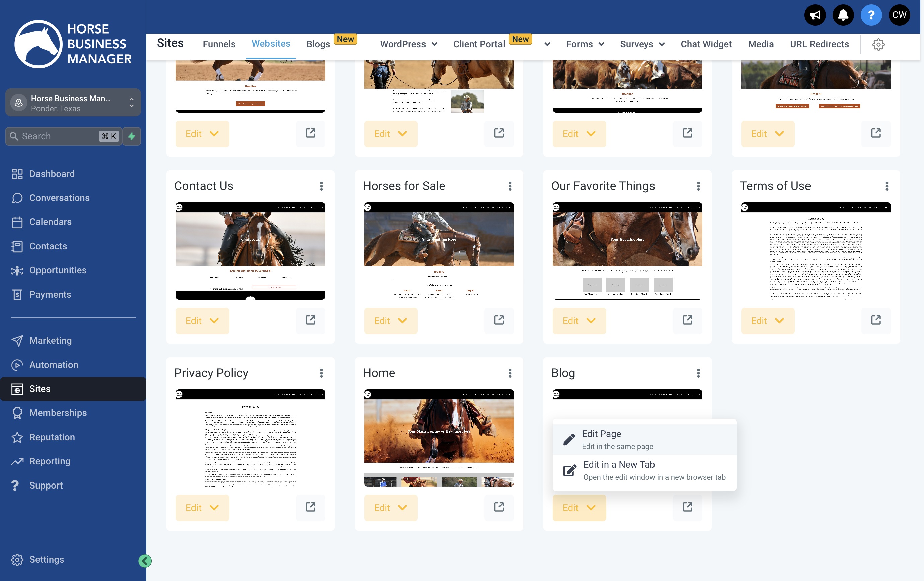924x581 pixels.
Task: Expand Our Favorite Things Edit dropdown
Action: [579, 321]
